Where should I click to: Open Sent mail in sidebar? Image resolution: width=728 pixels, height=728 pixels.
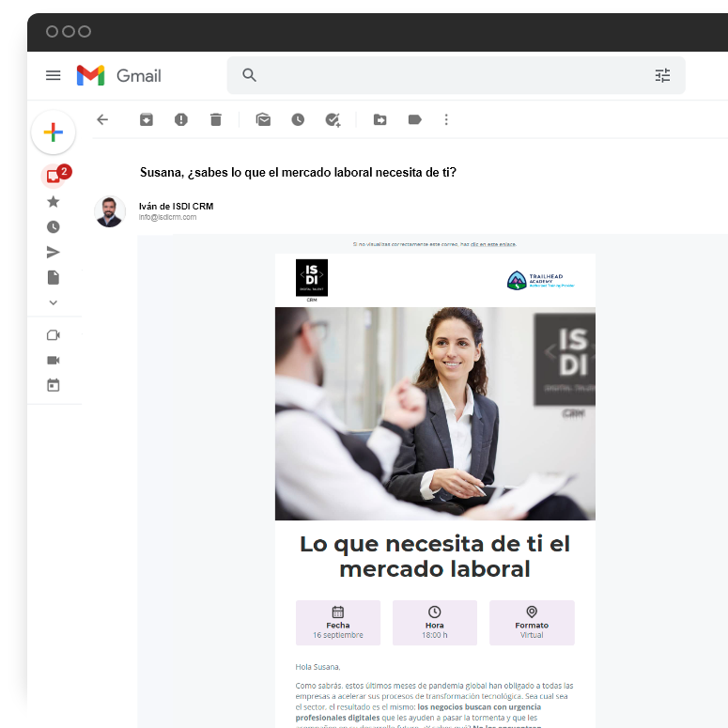[54, 252]
